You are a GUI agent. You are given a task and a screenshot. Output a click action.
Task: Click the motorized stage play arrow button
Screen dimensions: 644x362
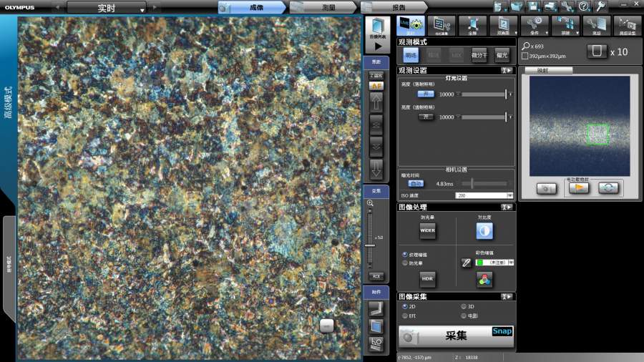(579, 188)
